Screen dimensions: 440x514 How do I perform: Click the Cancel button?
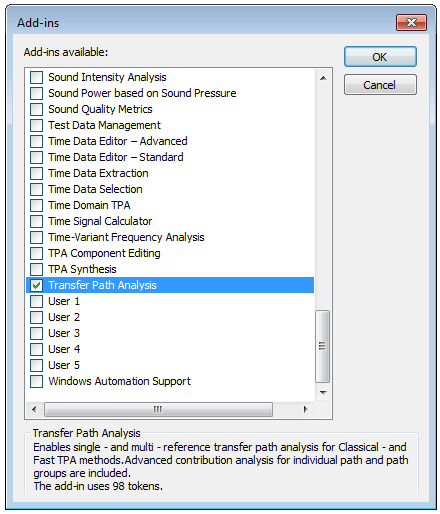point(380,85)
